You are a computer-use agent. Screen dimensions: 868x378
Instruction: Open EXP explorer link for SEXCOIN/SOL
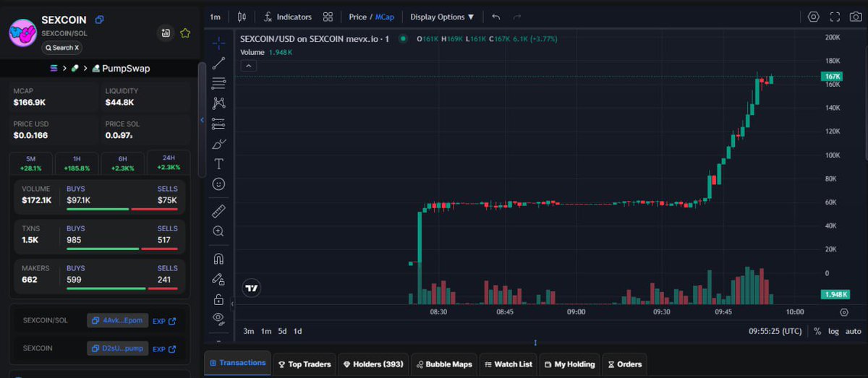pyautogui.click(x=164, y=321)
